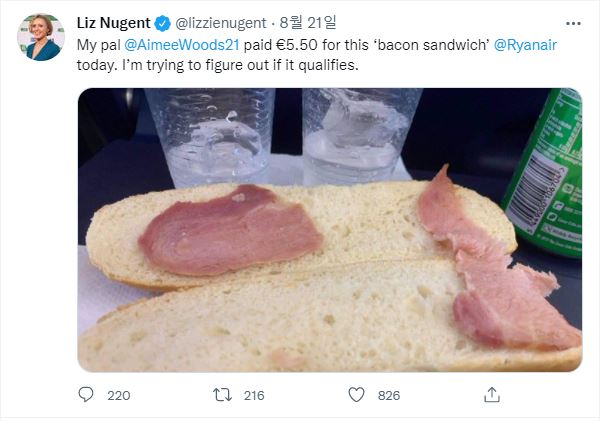Image resolution: width=601 pixels, height=421 pixels.
Task: Open Liz Nugent's profile avatar
Action: [41, 37]
